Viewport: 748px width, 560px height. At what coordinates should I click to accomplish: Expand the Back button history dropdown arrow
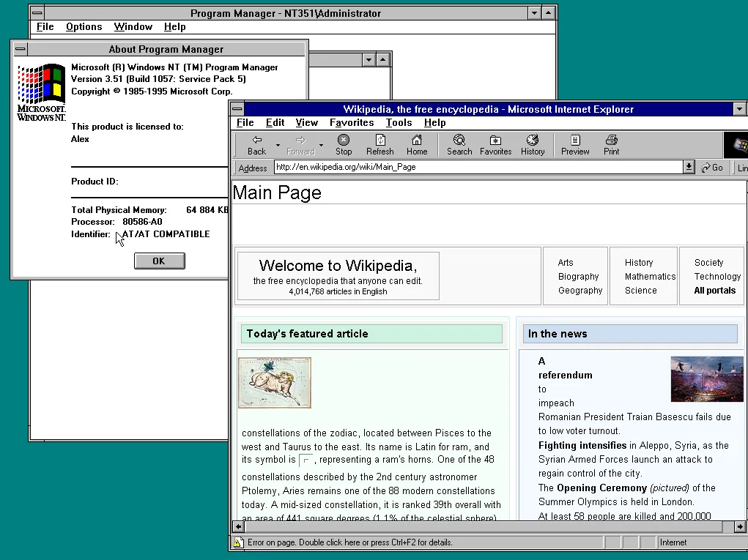point(278,145)
